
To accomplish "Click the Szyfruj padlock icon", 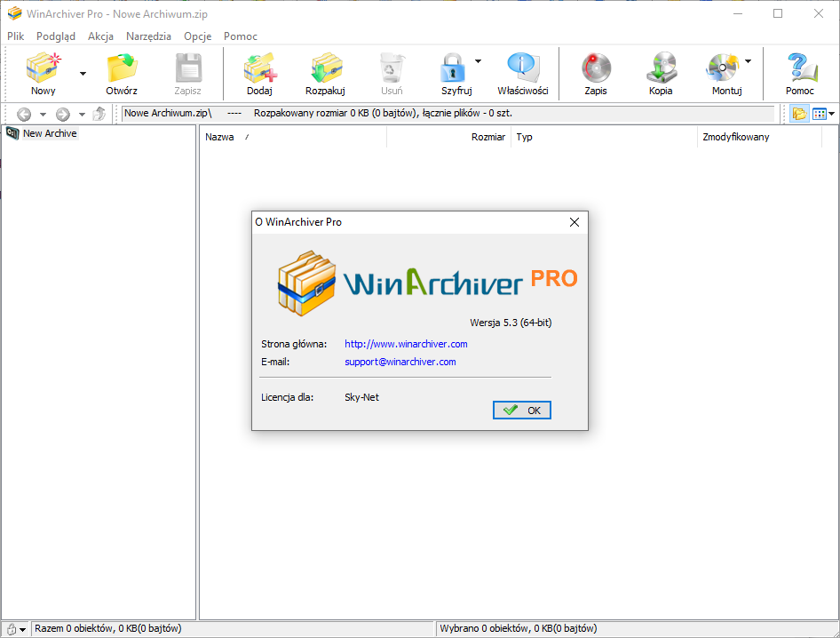I will (x=454, y=68).
